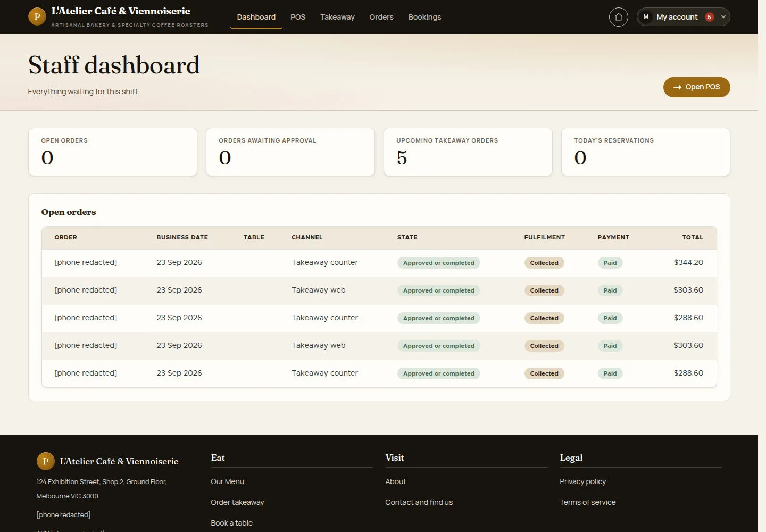Click the header café logo badge
Viewport: 766px width, 532px height.
point(37,17)
